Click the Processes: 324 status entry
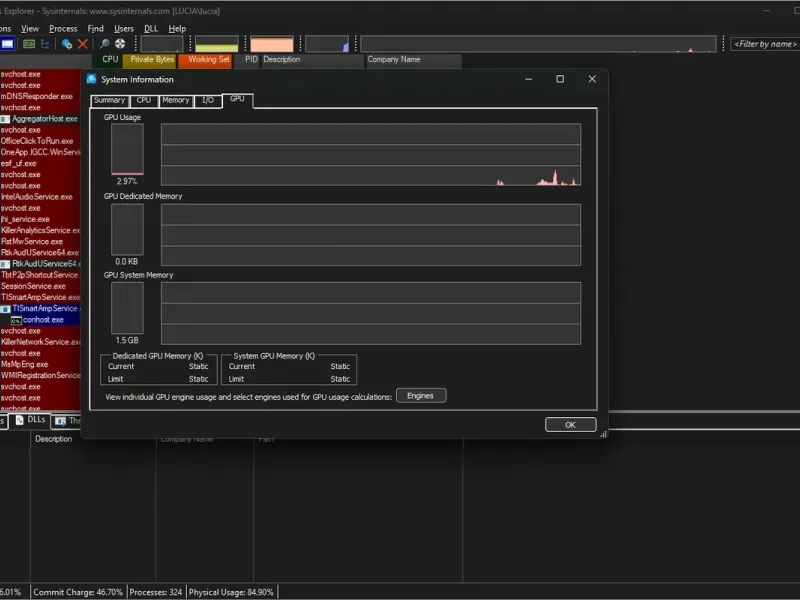 (156, 592)
